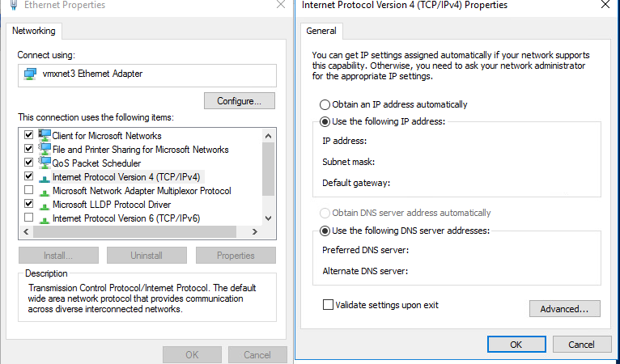Select the Microsoft LLDP Protocol Driver icon
Screen dimensions: 620x364
(x=45, y=205)
